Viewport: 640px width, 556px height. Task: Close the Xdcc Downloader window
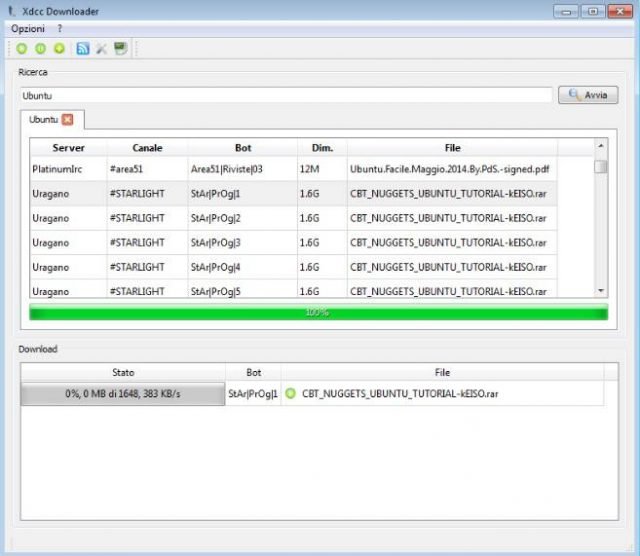click(620, 11)
